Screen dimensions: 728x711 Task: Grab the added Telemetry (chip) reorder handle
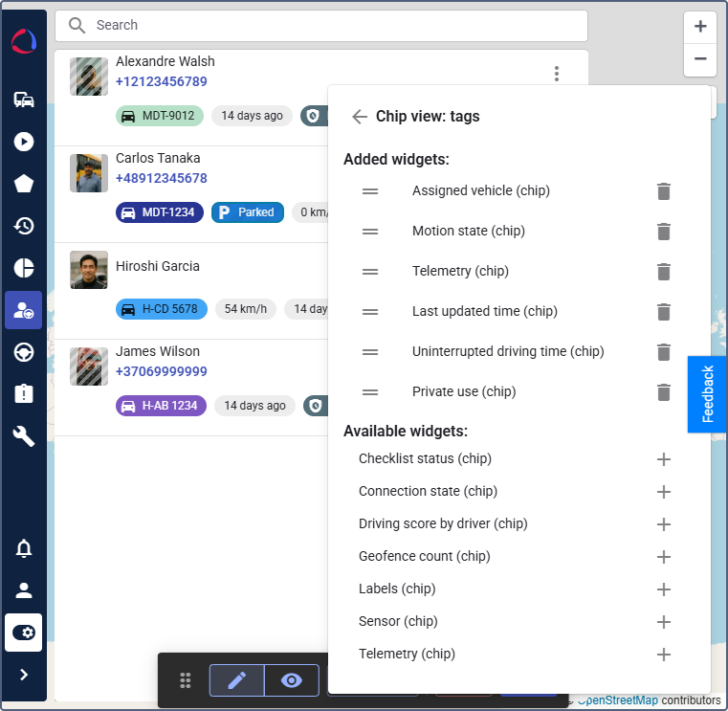pyautogui.click(x=370, y=271)
